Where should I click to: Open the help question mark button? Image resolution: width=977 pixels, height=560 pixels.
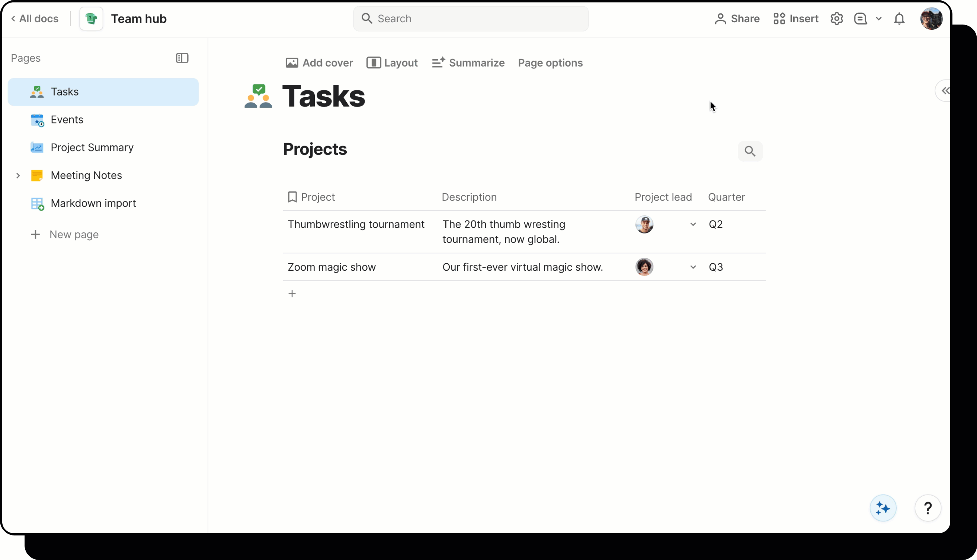pos(928,508)
